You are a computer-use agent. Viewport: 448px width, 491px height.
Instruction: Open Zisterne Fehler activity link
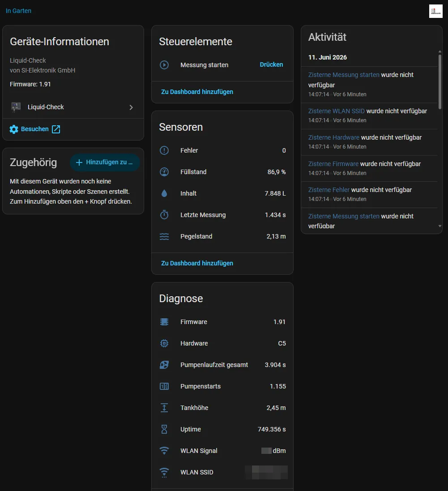pos(329,190)
